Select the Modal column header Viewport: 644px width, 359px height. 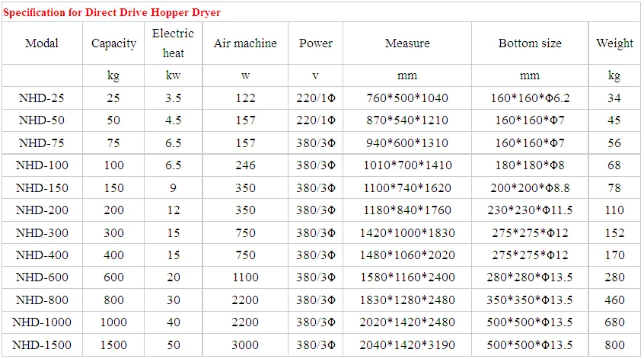click(42, 43)
